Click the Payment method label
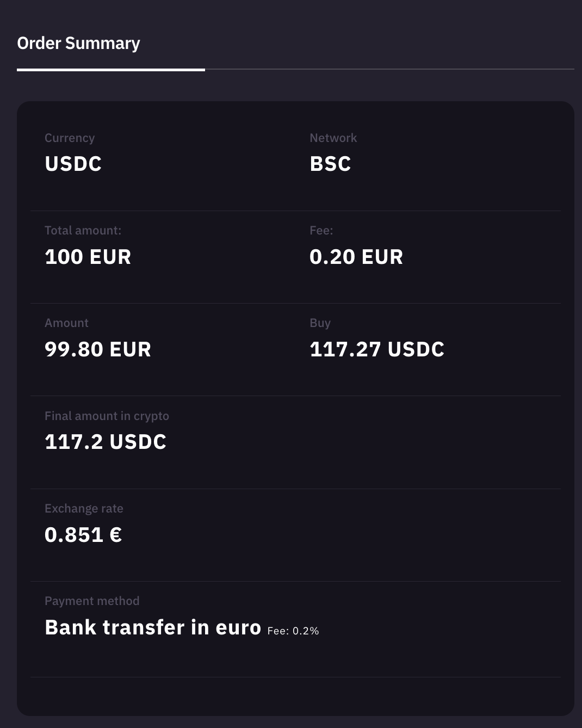582x728 pixels. pos(92,601)
